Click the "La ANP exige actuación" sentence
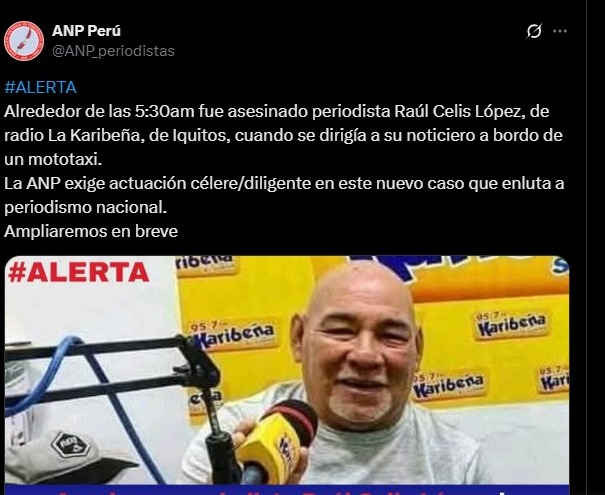 284,195
